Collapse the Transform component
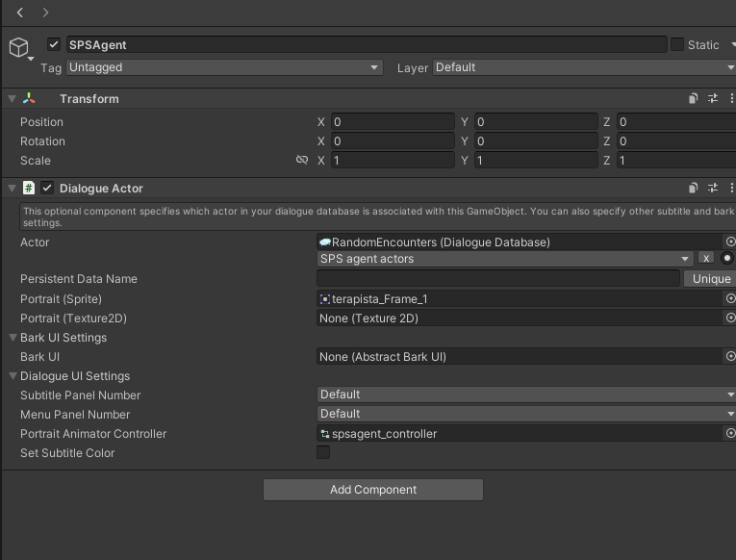 [x=13, y=98]
